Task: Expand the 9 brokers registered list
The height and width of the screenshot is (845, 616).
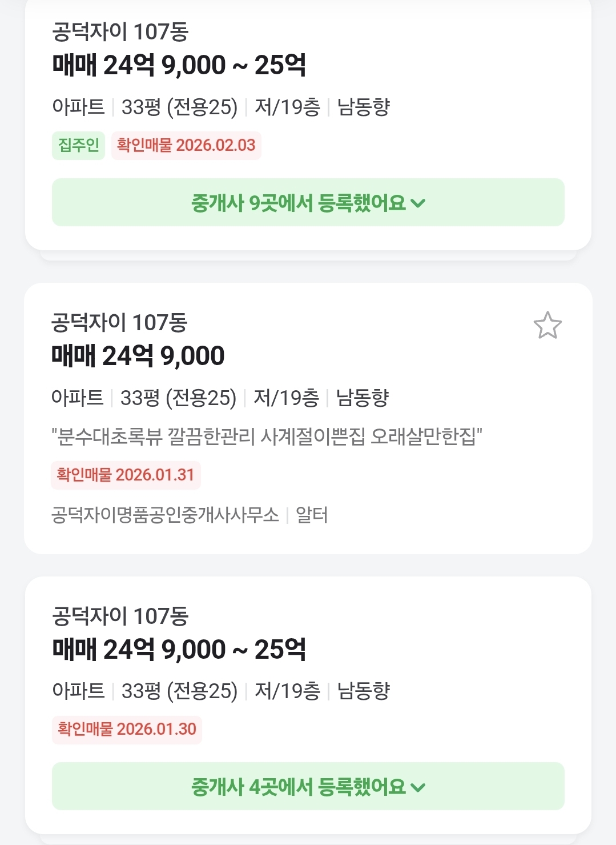Action: tap(308, 203)
